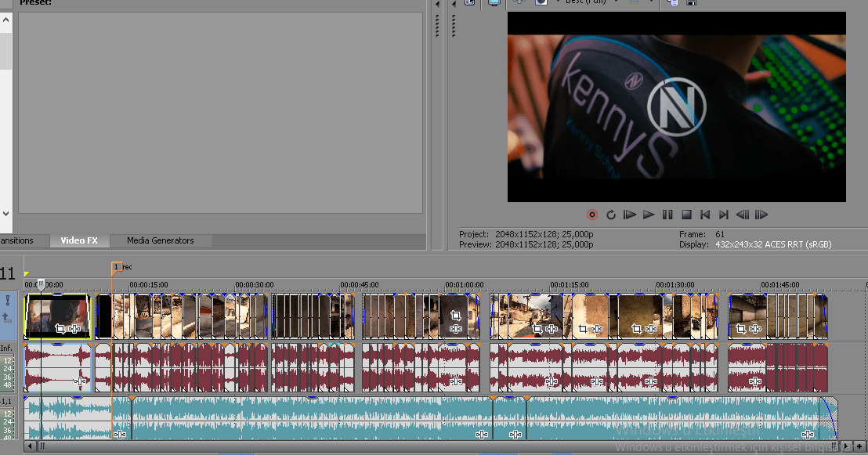Open Event FX on the clip before 00:01:45:00
The width and height of the screenshot is (868, 455).
755,330
